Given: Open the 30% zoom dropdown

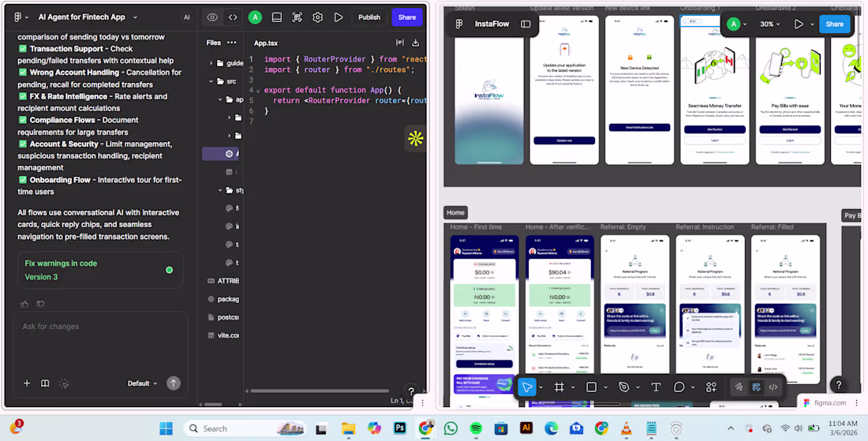Looking at the screenshot, I should (770, 24).
